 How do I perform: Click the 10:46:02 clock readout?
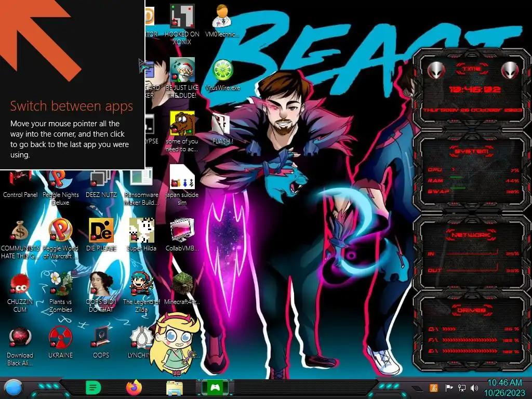coord(474,89)
